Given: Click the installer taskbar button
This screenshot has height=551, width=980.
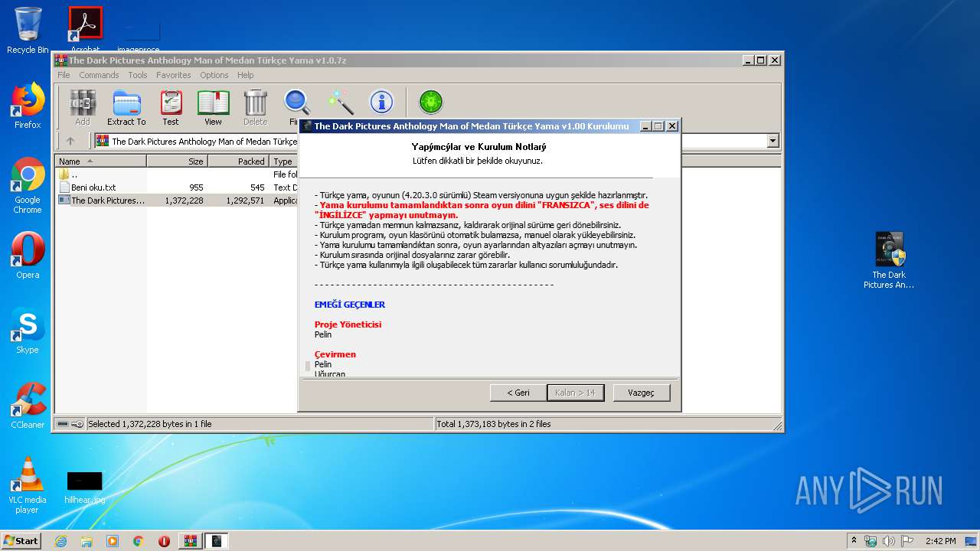Looking at the screenshot, I should pos(217,541).
